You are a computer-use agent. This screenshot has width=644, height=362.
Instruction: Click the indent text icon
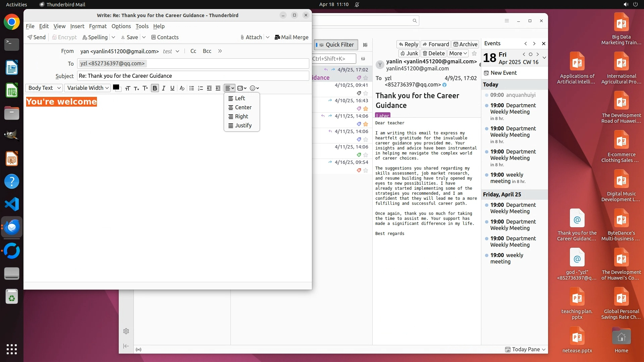pos(218,88)
